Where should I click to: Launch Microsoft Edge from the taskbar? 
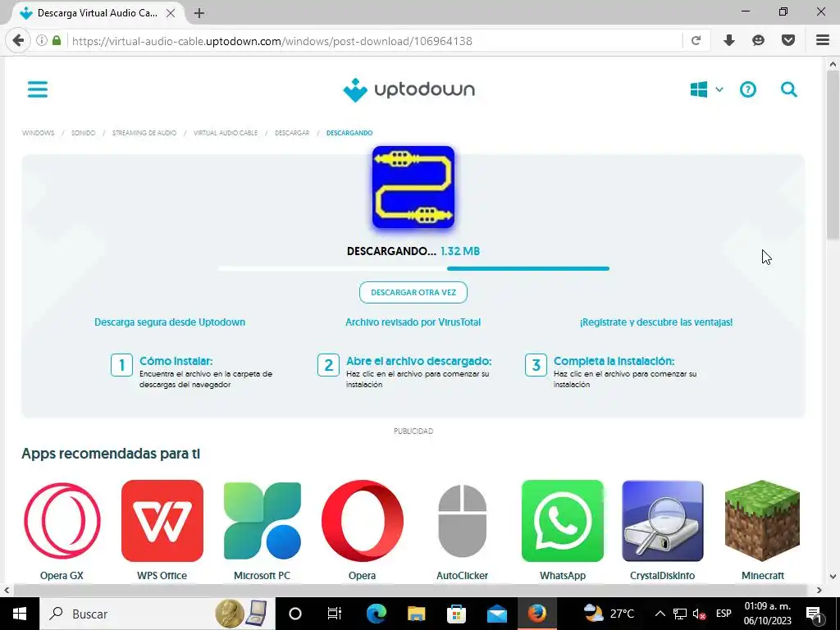point(377,614)
